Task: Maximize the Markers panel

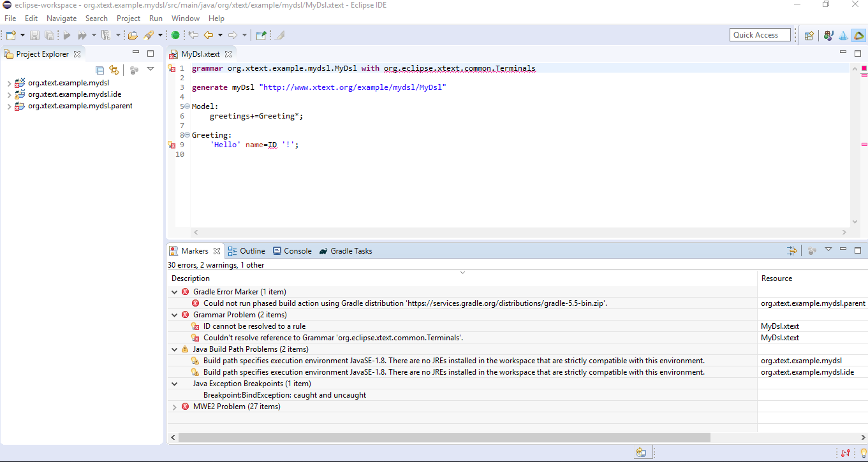Action: 858,250
